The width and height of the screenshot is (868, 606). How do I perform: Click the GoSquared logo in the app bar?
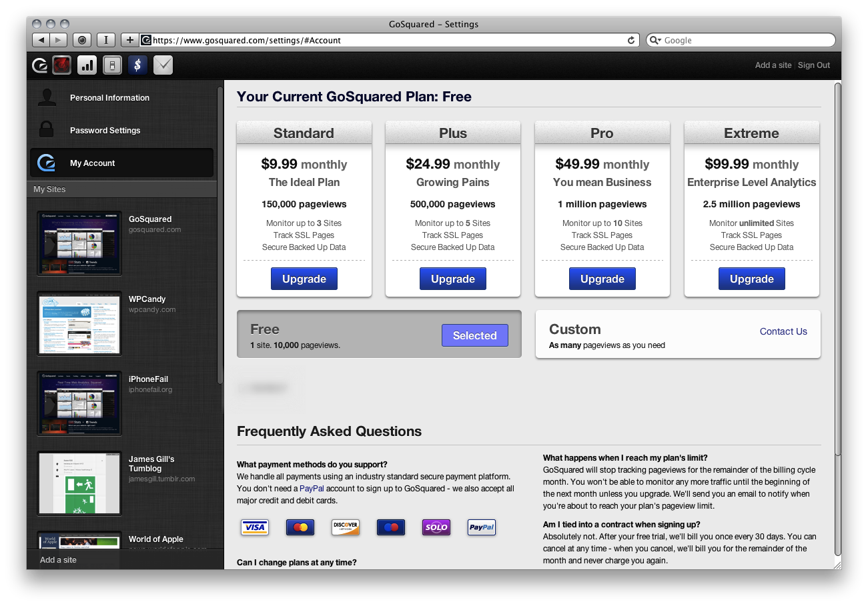tap(39, 65)
